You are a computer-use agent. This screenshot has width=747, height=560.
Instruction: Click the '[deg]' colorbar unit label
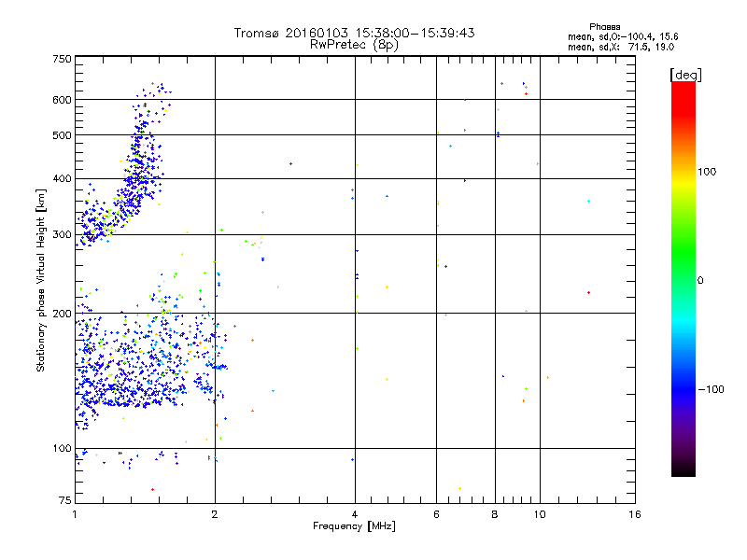tap(685, 75)
